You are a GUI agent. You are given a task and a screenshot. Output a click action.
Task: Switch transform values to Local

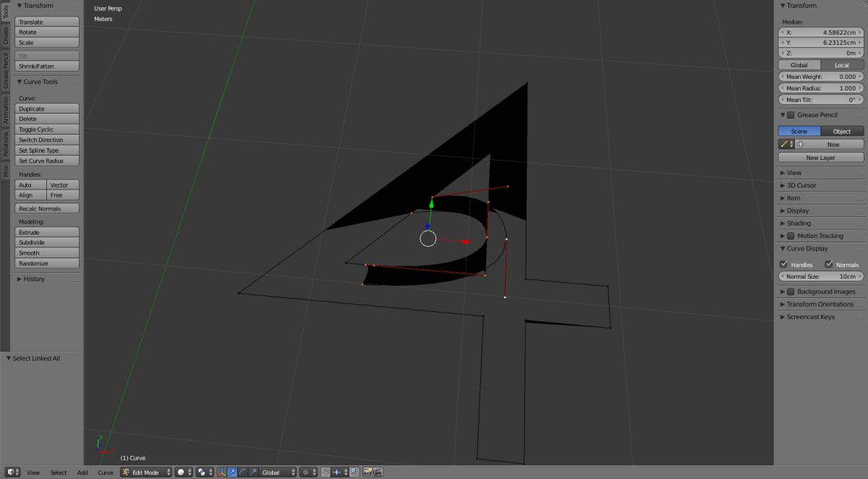point(842,65)
